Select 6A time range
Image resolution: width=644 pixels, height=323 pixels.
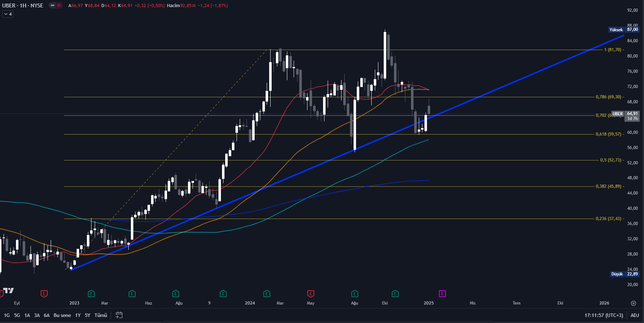point(46,315)
